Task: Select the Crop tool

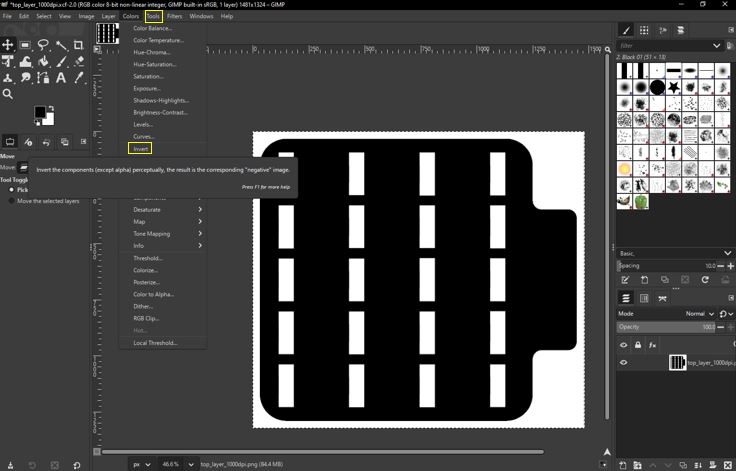Action: 79,45
